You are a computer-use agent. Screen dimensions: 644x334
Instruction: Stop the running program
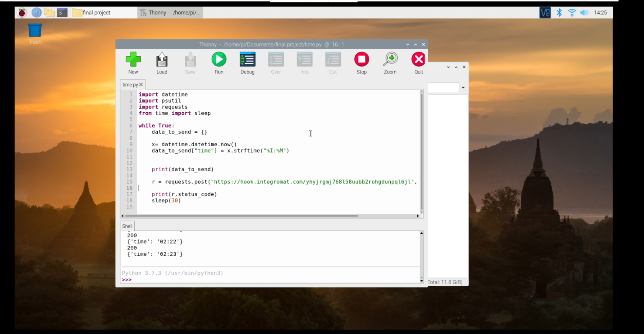pyautogui.click(x=362, y=63)
